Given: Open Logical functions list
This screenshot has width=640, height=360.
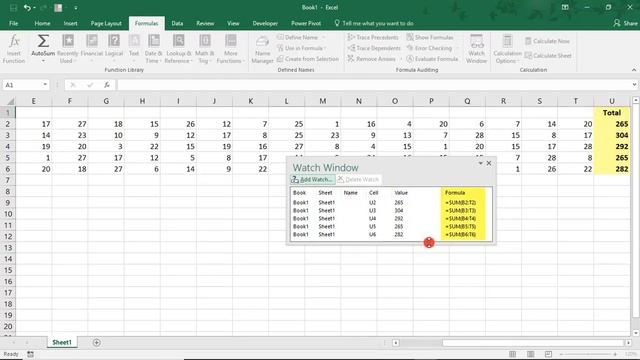Looking at the screenshot, I should (x=114, y=49).
